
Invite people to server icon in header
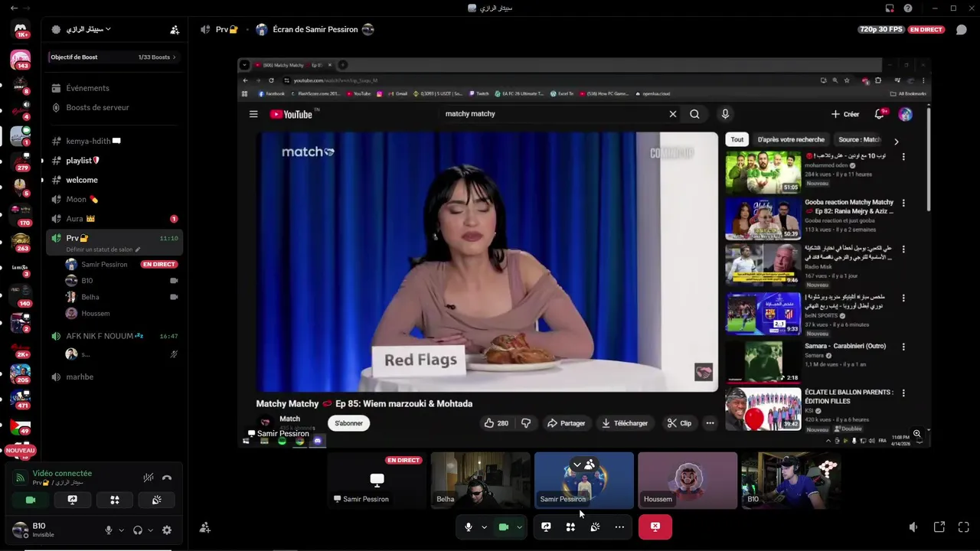click(x=175, y=30)
